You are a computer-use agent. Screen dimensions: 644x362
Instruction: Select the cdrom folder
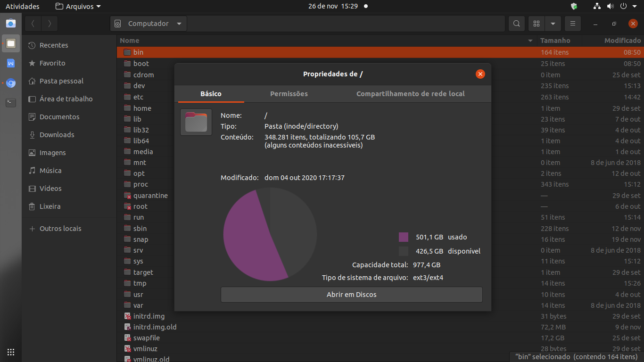point(143,74)
